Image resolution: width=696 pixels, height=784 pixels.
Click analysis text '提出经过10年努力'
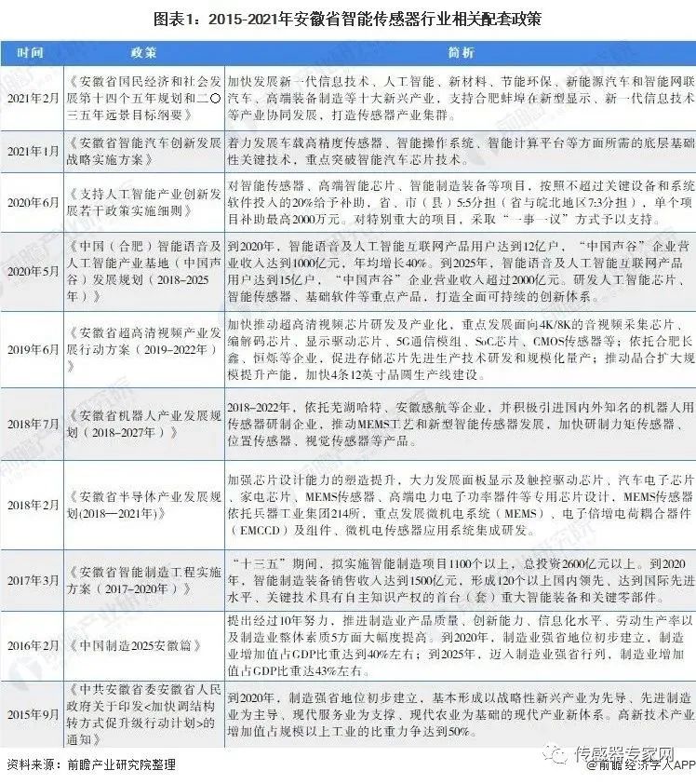[x=461, y=645]
